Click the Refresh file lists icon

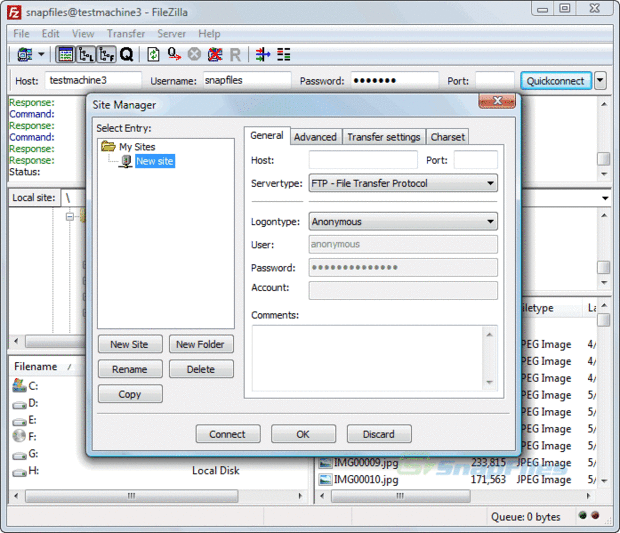(153, 55)
